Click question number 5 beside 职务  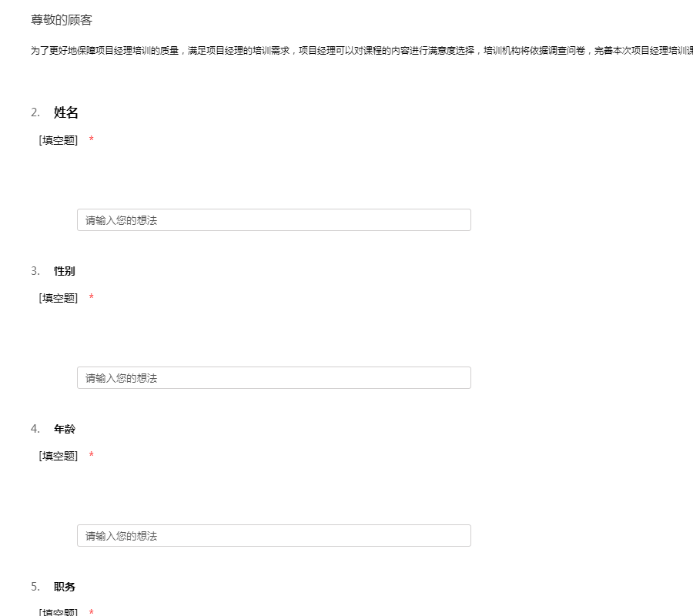[35, 587]
